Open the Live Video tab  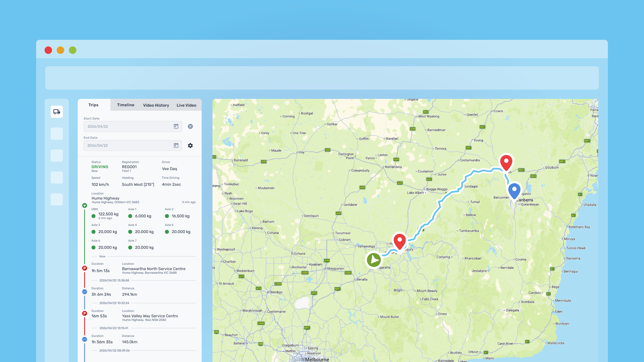[186, 105]
